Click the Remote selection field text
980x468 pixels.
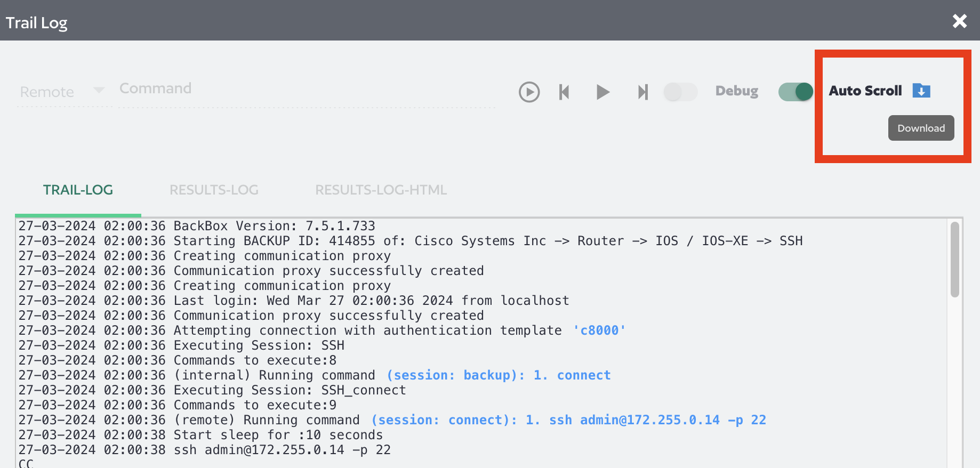47,92
